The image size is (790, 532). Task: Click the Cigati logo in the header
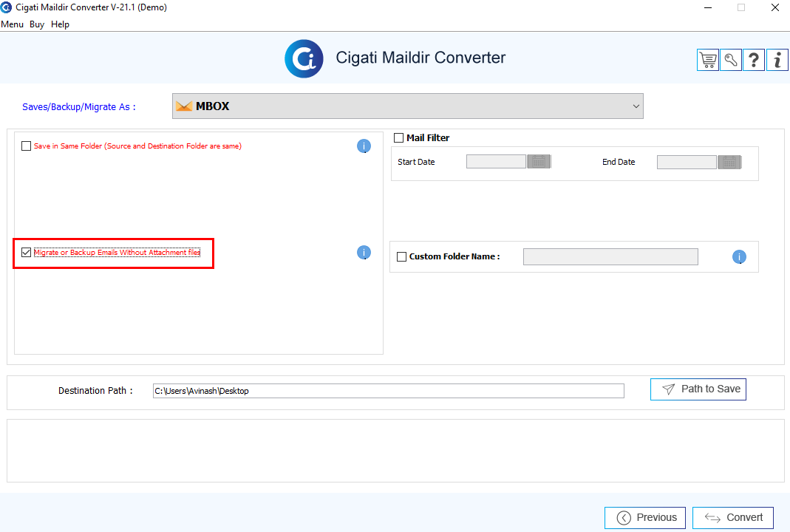pyautogui.click(x=304, y=58)
